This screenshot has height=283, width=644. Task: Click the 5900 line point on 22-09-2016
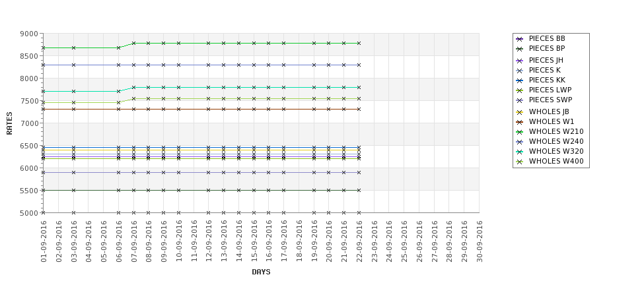(x=359, y=173)
